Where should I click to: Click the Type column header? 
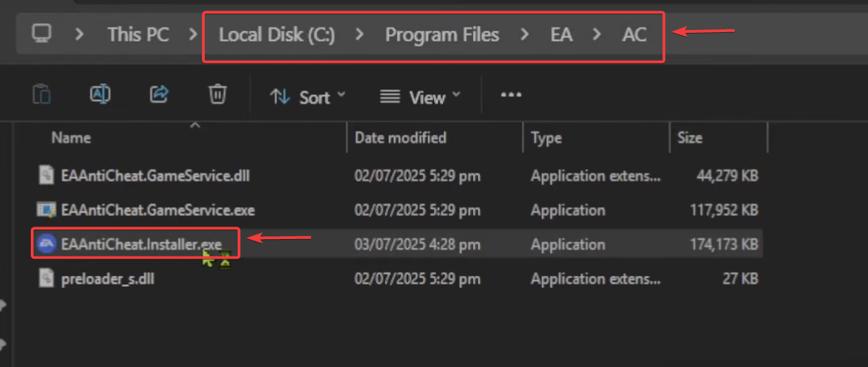(x=546, y=138)
